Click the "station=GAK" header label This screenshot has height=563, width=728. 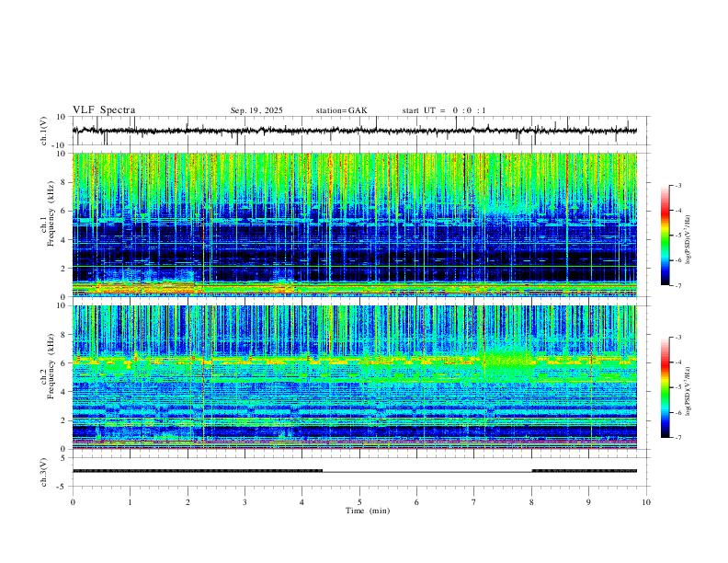[x=341, y=110]
